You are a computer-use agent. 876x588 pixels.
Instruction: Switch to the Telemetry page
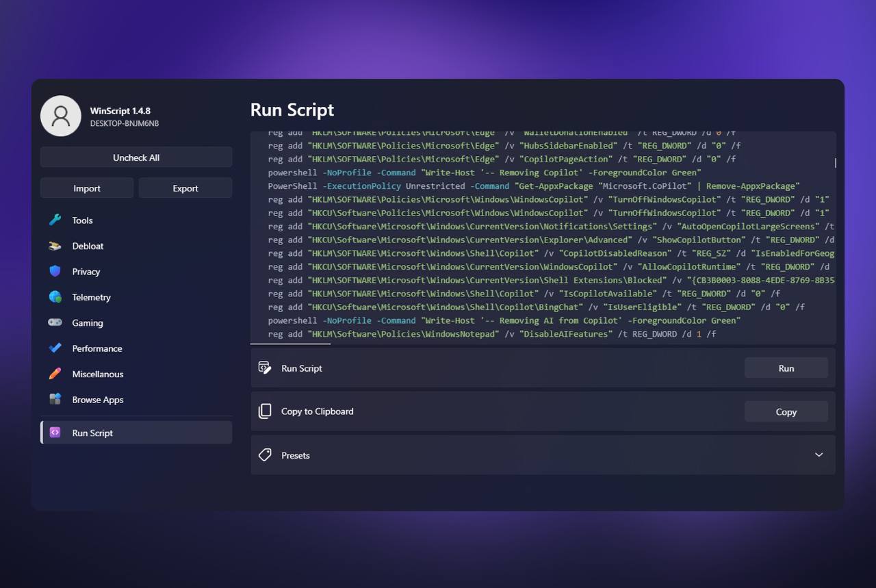tap(91, 297)
